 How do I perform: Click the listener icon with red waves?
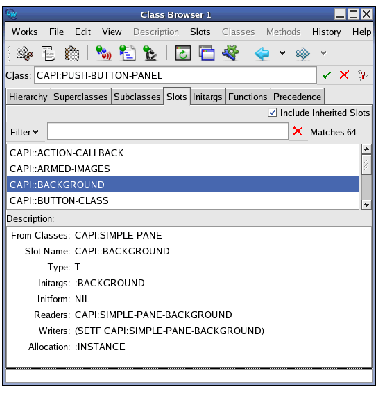103,53
